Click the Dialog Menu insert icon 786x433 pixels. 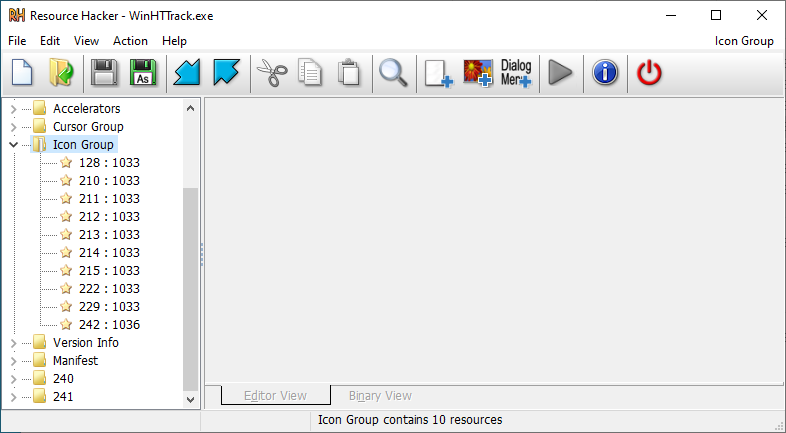516,73
